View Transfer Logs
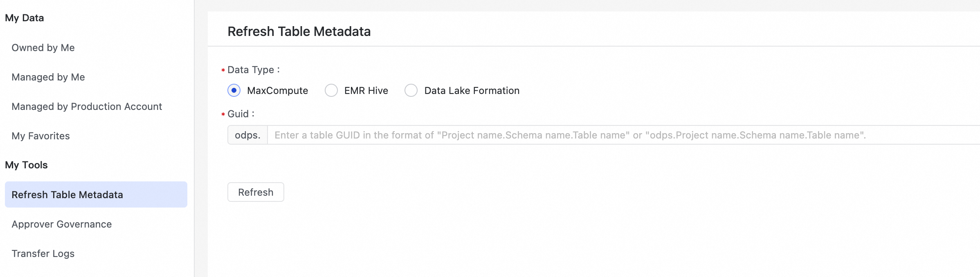Image resolution: width=980 pixels, height=277 pixels. pos(43,254)
